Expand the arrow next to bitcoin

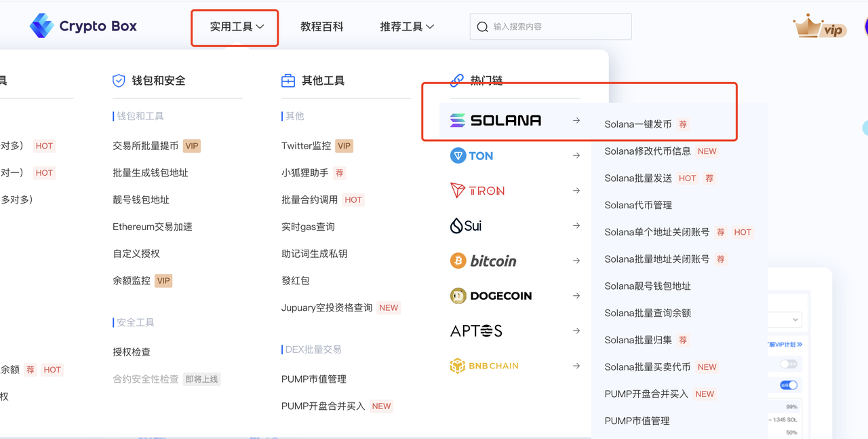click(x=576, y=261)
